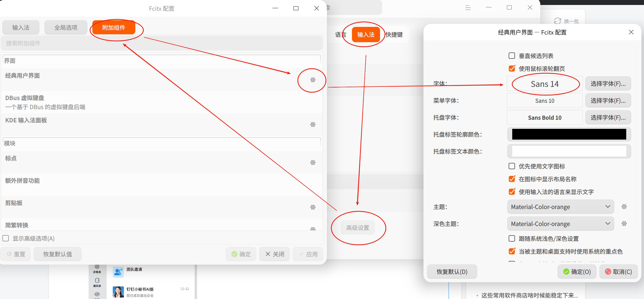Open settings gear for 标点 module
Image resolution: width=644 pixels, height=299 pixels.
point(313,162)
